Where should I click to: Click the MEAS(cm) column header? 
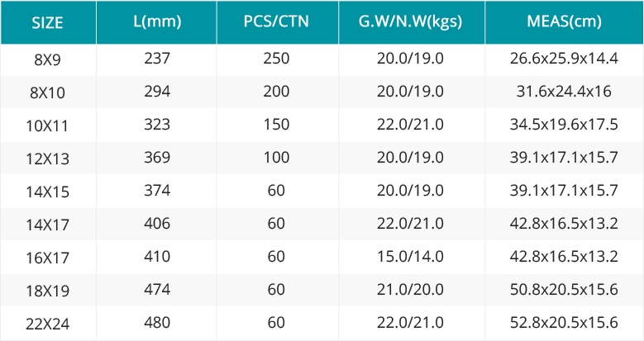tap(565, 21)
